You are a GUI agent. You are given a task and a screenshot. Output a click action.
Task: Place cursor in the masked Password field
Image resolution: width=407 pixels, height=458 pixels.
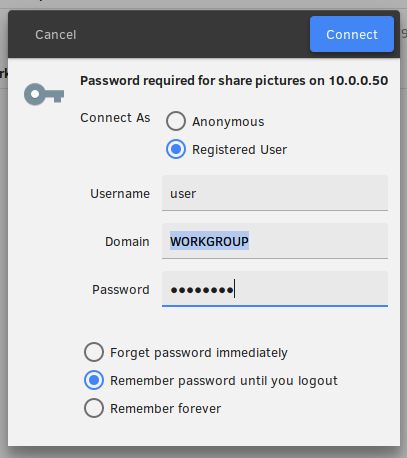(275, 289)
